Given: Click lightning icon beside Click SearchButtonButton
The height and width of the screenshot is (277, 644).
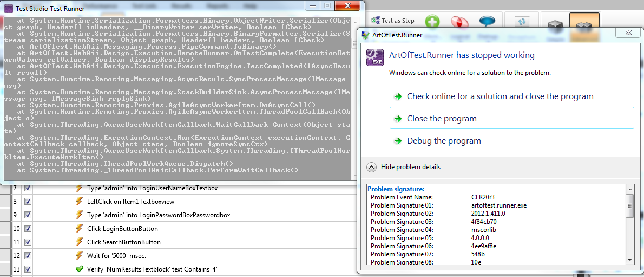Looking at the screenshot, I should (79, 242).
